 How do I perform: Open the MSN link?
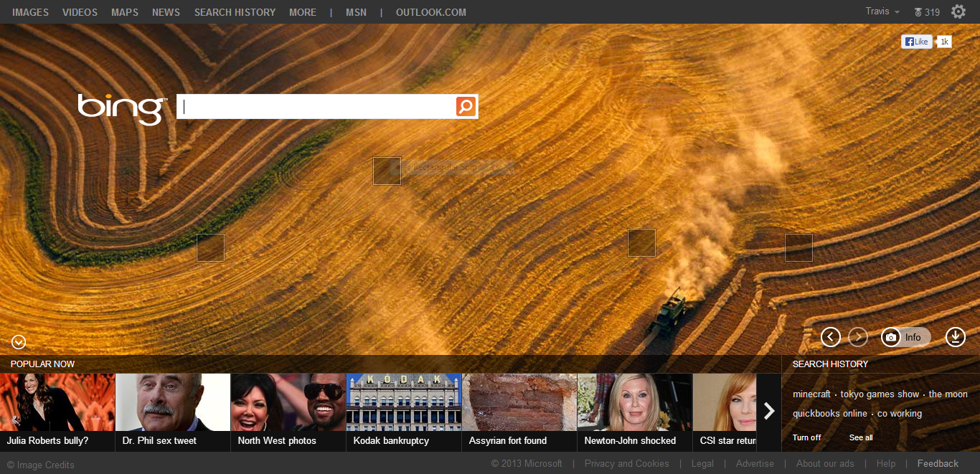[356, 12]
